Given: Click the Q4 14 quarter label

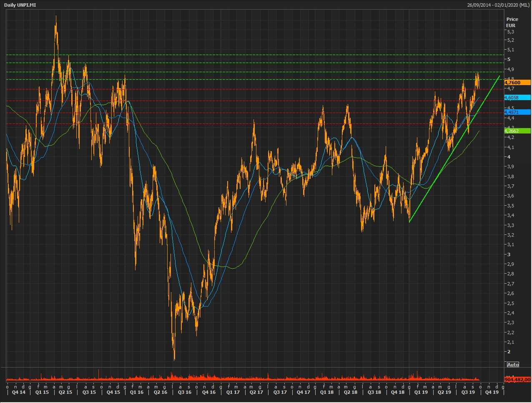Looking at the screenshot, I should pyautogui.click(x=18, y=392).
